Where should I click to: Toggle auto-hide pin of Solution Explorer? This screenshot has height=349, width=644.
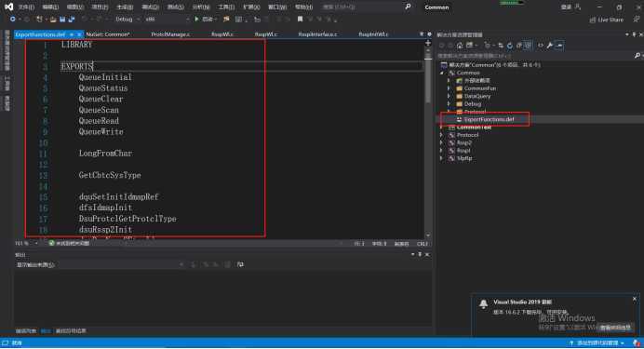[634, 35]
